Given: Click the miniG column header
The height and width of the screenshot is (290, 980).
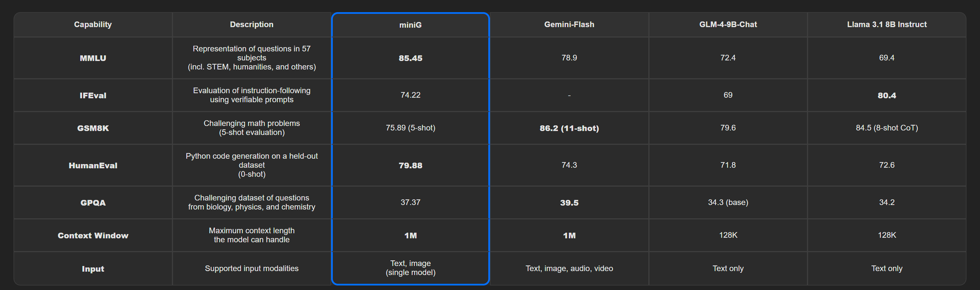Looking at the screenshot, I should pyautogui.click(x=410, y=25).
